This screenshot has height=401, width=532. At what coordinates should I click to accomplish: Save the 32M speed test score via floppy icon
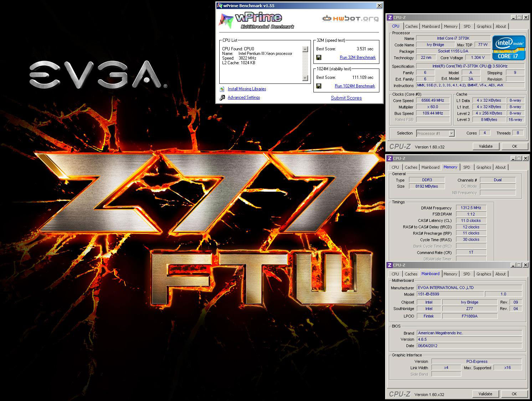[x=319, y=57]
